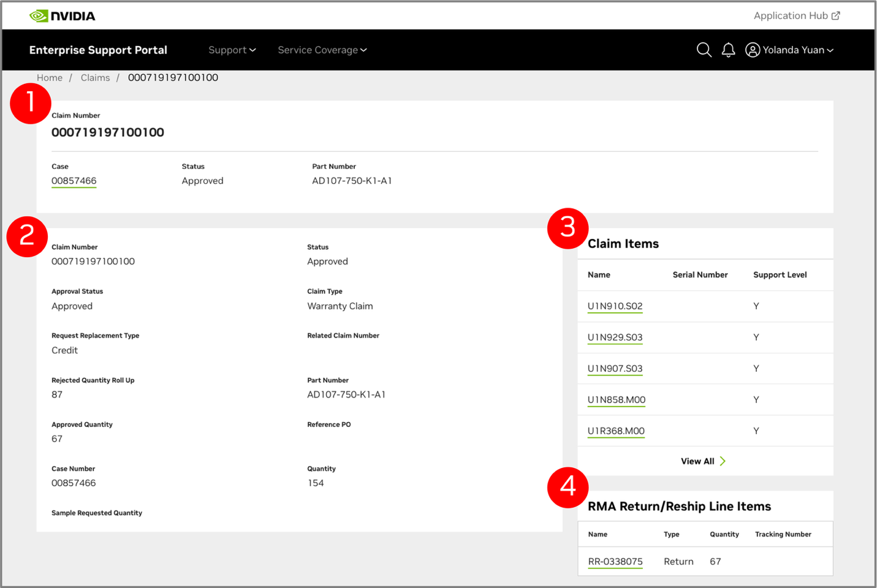Go to Enterprise Support Portal home
877x588 pixels.
pyautogui.click(x=98, y=50)
